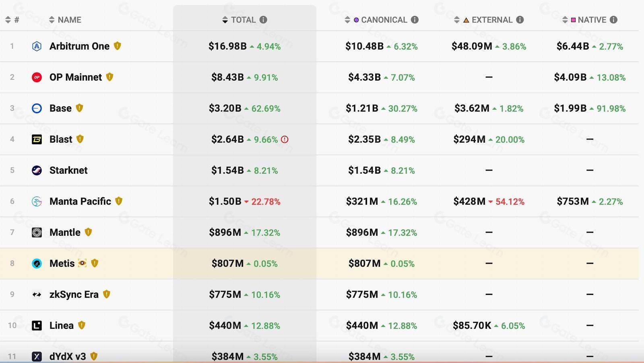Screen dimensions: 644x363
Task: Click the OP Mainnet red logo icon
Action: click(x=37, y=77)
